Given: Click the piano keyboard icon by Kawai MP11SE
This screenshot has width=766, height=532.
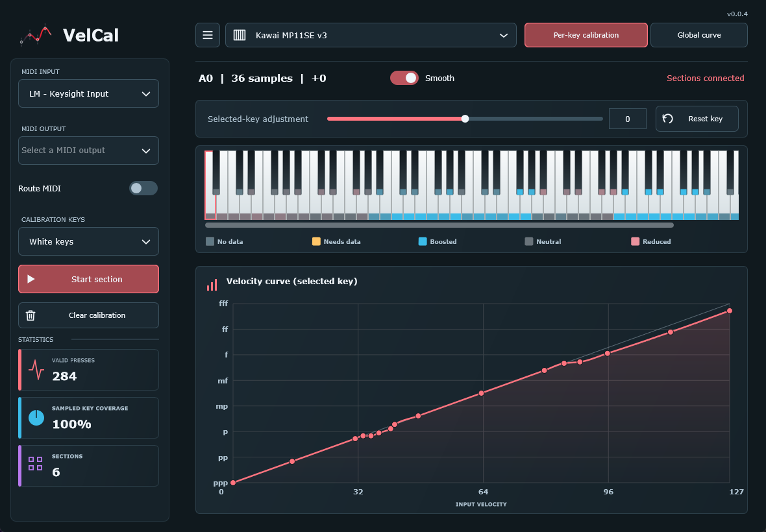Looking at the screenshot, I should pyautogui.click(x=240, y=35).
